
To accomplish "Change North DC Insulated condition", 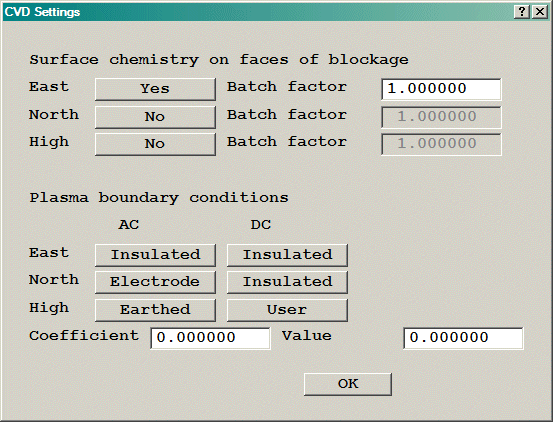I will (x=287, y=282).
